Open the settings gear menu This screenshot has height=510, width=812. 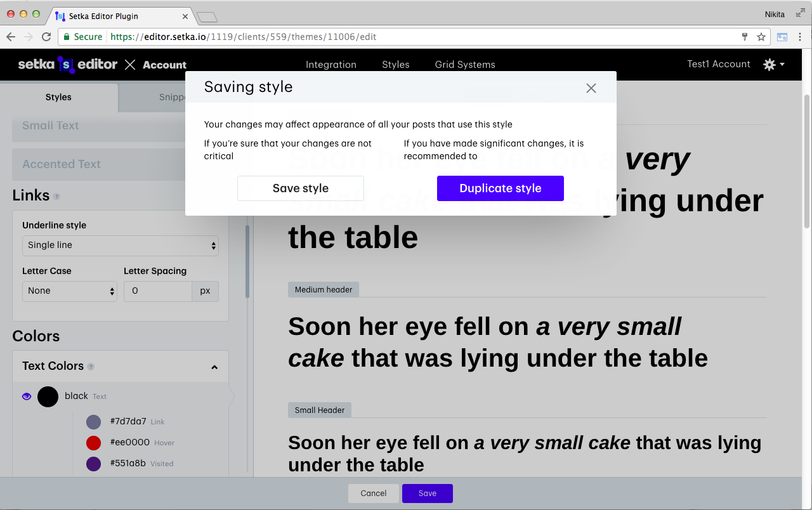point(774,65)
